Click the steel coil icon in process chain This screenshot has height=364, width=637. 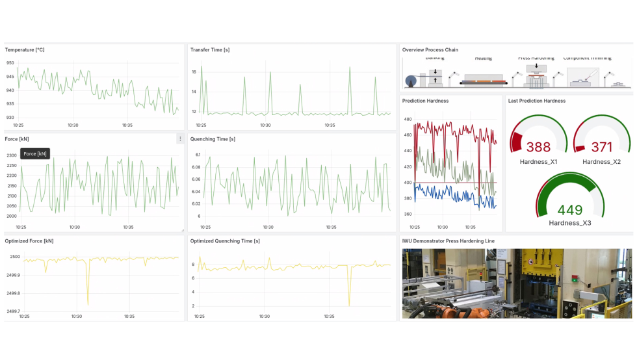pyautogui.click(x=411, y=81)
